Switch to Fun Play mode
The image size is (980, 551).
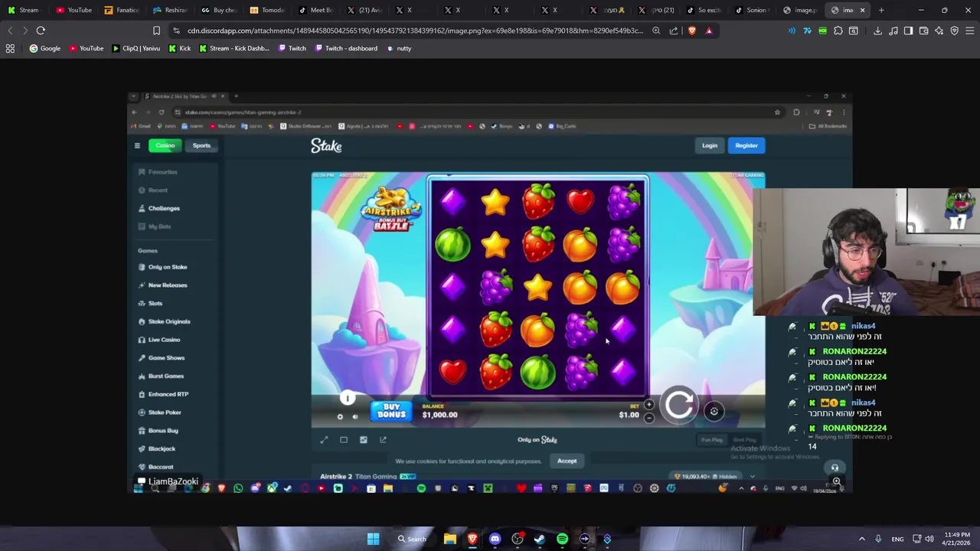point(712,440)
